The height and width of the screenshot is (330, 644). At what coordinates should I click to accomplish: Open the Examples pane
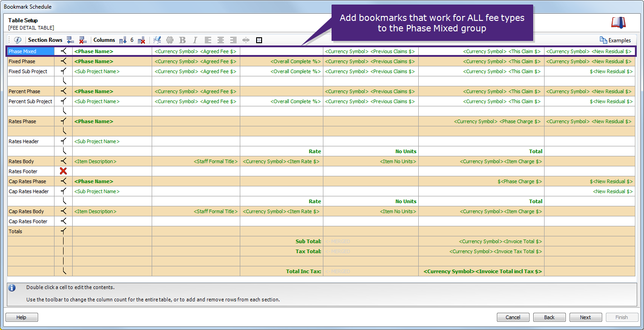(615, 40)
